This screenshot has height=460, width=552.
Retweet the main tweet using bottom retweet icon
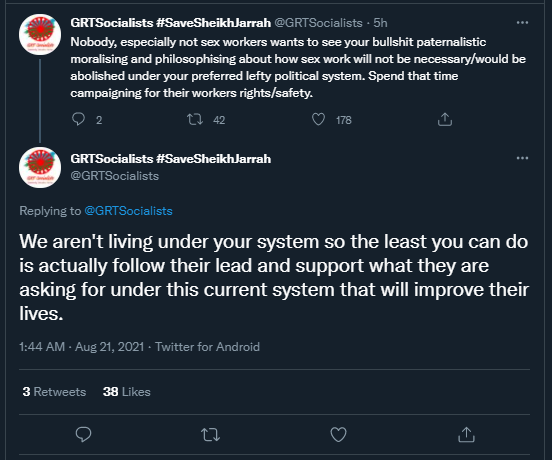click(211, 435)
